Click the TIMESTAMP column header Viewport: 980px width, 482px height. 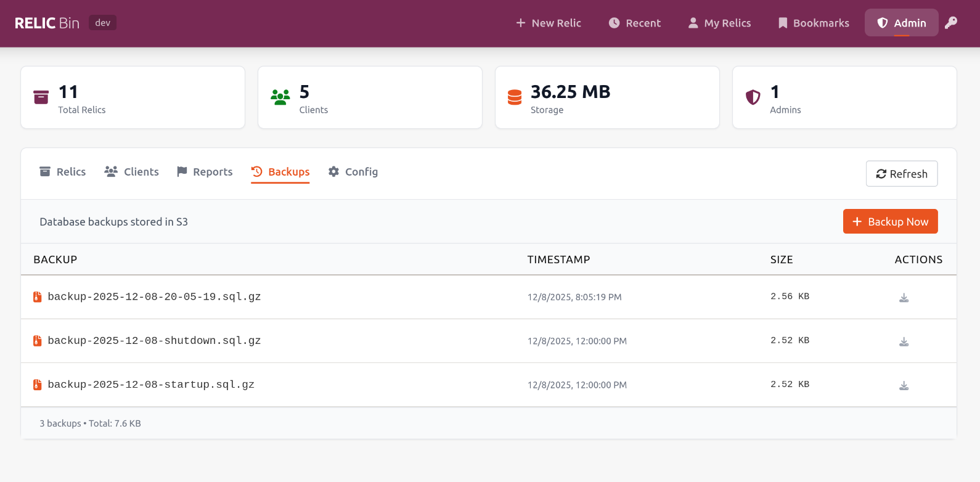[x=558, y=259]
